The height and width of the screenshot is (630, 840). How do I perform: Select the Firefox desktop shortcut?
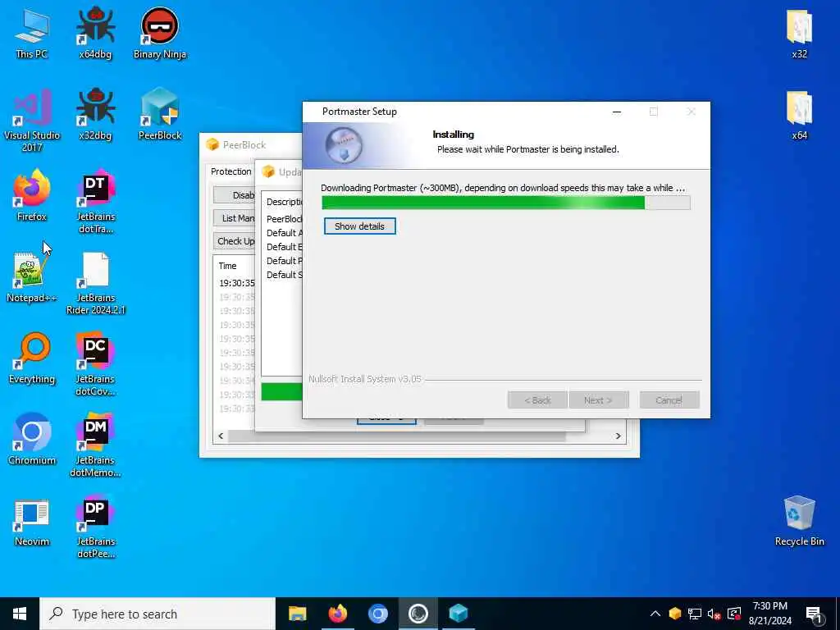point(32,196)
